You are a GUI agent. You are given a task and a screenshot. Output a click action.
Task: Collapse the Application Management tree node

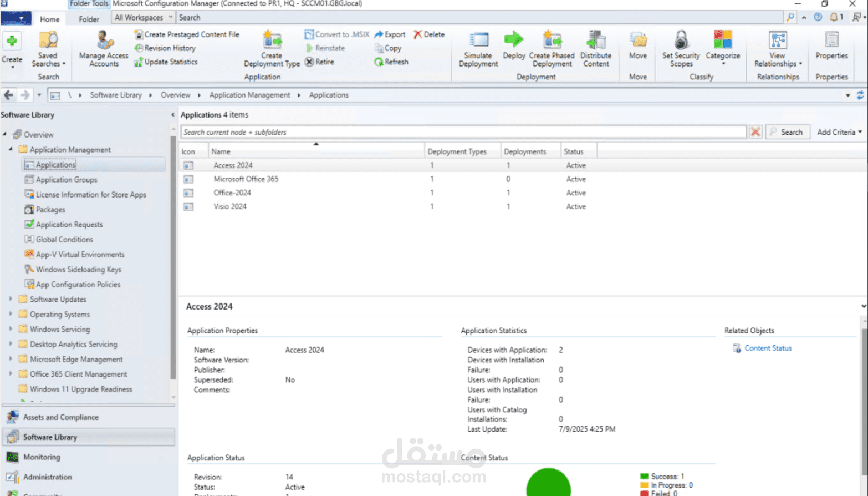(x=11, y=149)
